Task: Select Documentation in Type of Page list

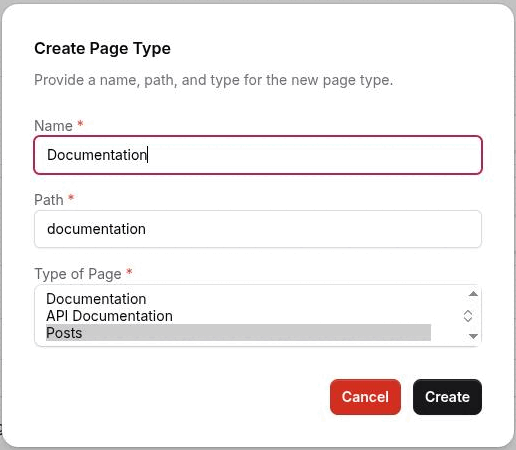Action: pyautogui.click(x=238, y=299)
